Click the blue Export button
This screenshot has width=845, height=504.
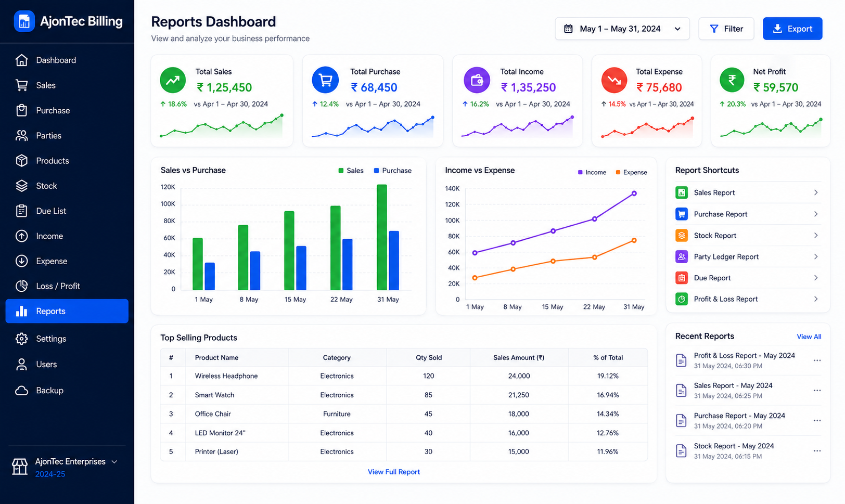[x=792, y=29]
